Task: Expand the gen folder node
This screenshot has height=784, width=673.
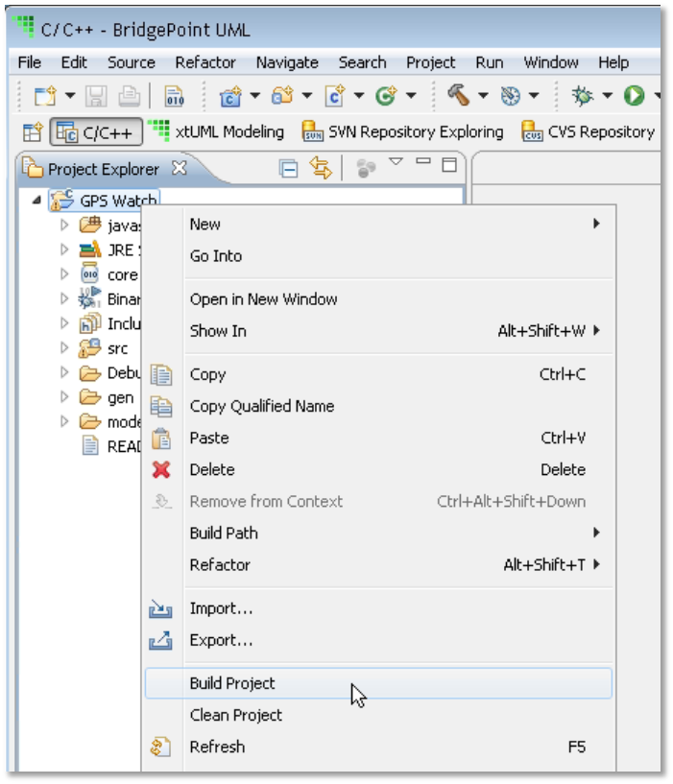Action: [x=64, y=396]
